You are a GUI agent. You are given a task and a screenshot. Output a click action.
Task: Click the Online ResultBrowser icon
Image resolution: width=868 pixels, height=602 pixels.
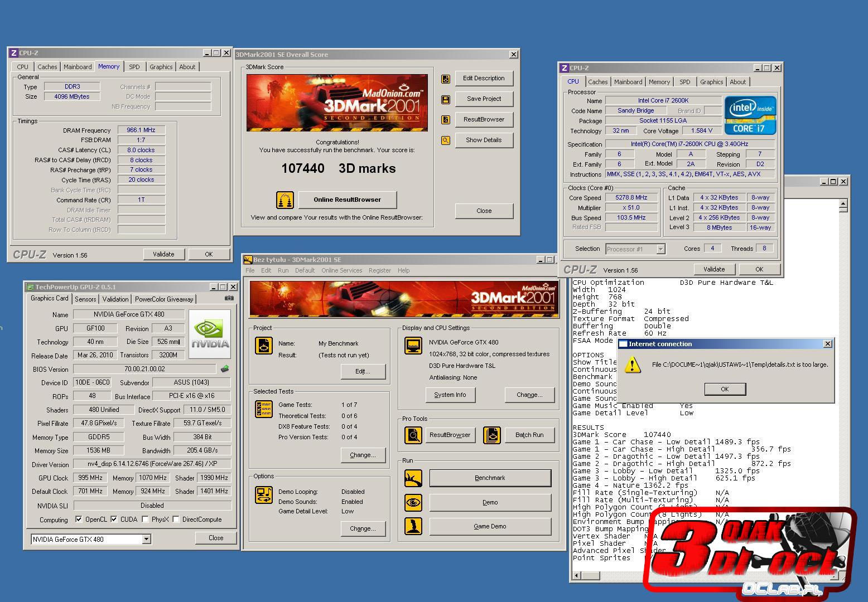(x=285, y=200)
